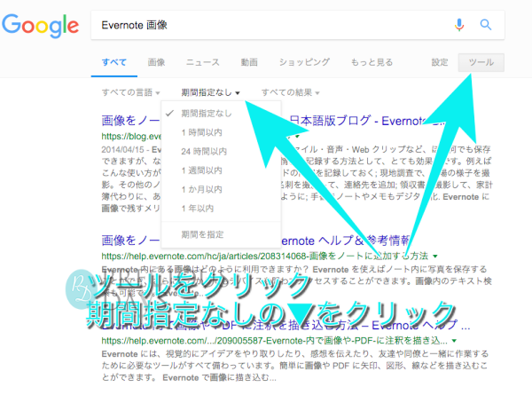The image size is (532, 395).
Task: Click the Google logo
Action: click(x=41, y=26)
